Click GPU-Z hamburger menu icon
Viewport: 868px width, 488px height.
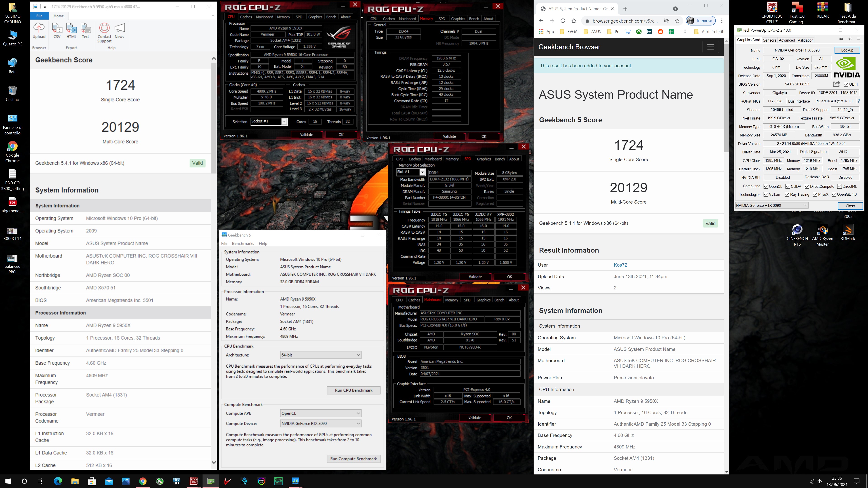[x=859, y=39]
